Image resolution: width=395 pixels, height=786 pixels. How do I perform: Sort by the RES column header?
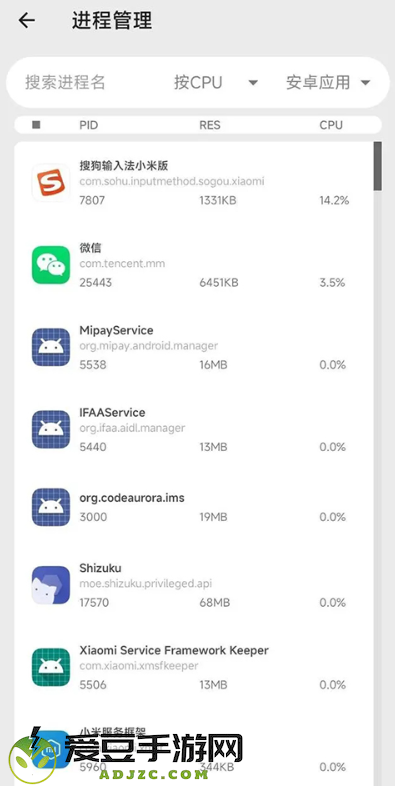click(x=210, y=125)
